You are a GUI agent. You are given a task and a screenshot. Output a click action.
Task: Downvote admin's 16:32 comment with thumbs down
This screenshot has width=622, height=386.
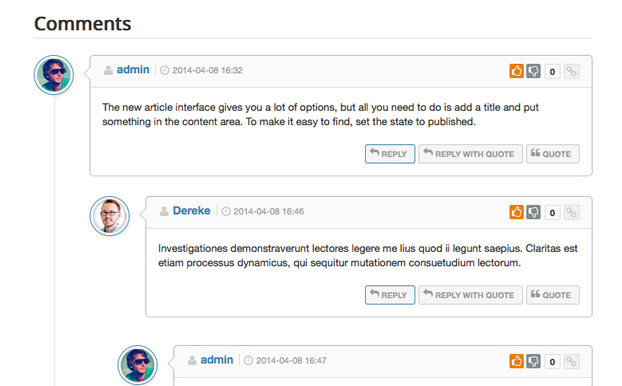(x=533, y=71)
